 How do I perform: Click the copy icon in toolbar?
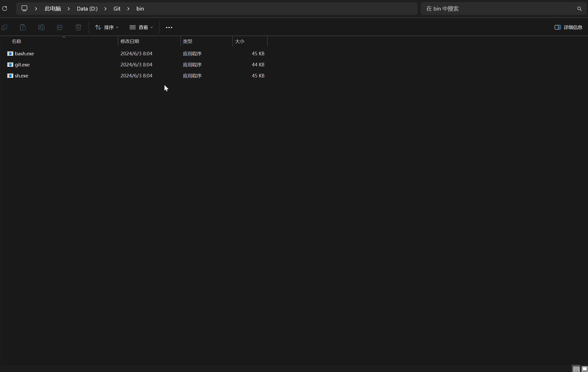click(4, 27)
